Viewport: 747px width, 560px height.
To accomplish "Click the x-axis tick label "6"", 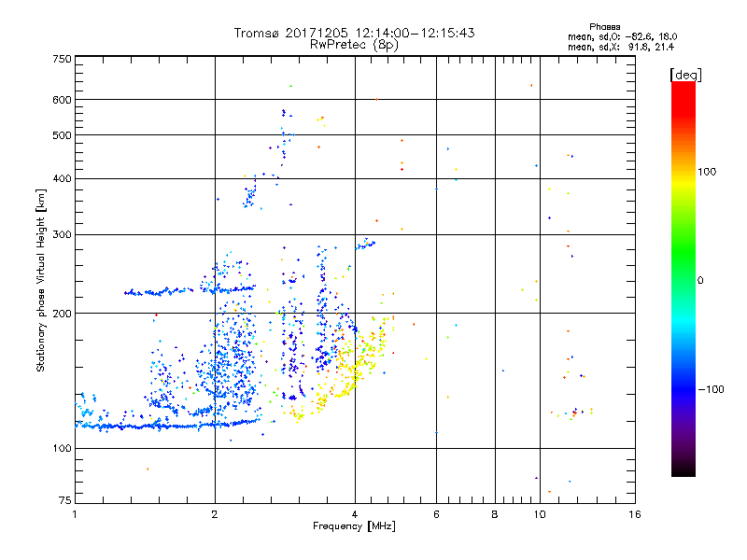I will (436, 514).
